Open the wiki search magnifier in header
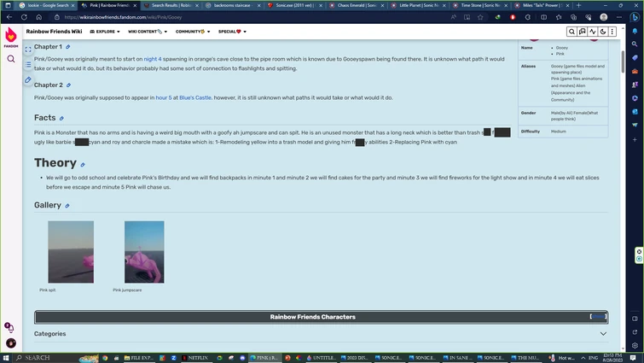The height and width of the screenshot is (363, 644). pyautogui.click(x=571, y=32)
